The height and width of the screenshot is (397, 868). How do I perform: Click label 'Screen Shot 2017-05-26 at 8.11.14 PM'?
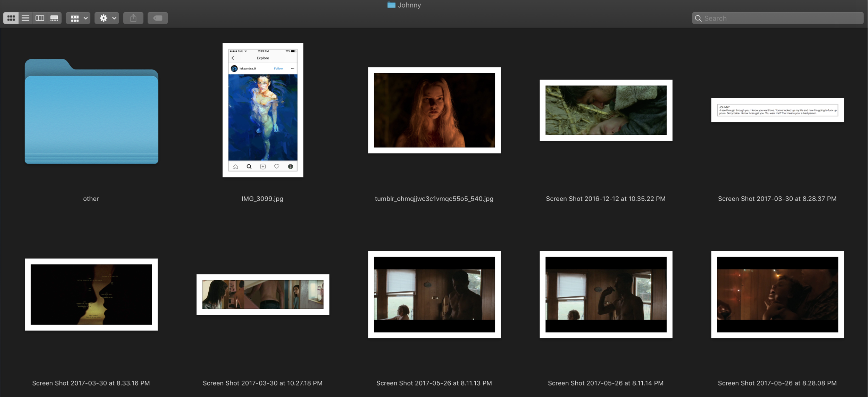pyautogui.click(x=606, y=383)
